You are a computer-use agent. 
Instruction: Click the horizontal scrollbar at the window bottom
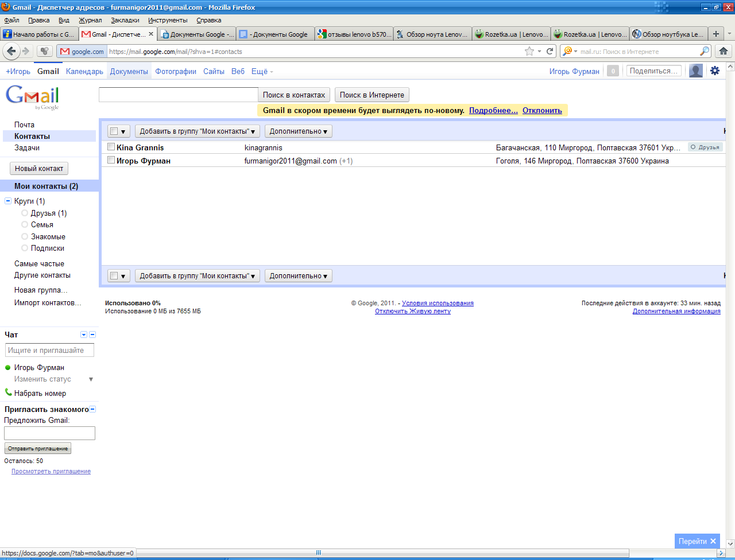click(x=318, y=553)
